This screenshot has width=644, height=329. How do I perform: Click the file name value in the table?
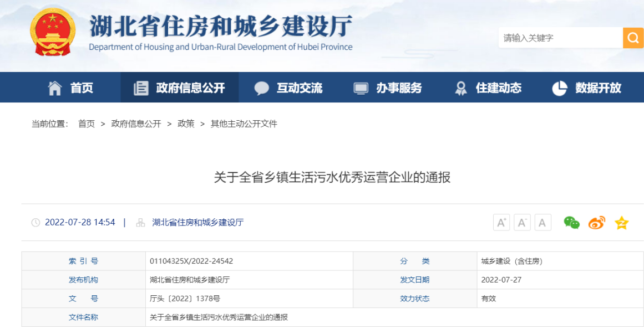click(219, 317)
